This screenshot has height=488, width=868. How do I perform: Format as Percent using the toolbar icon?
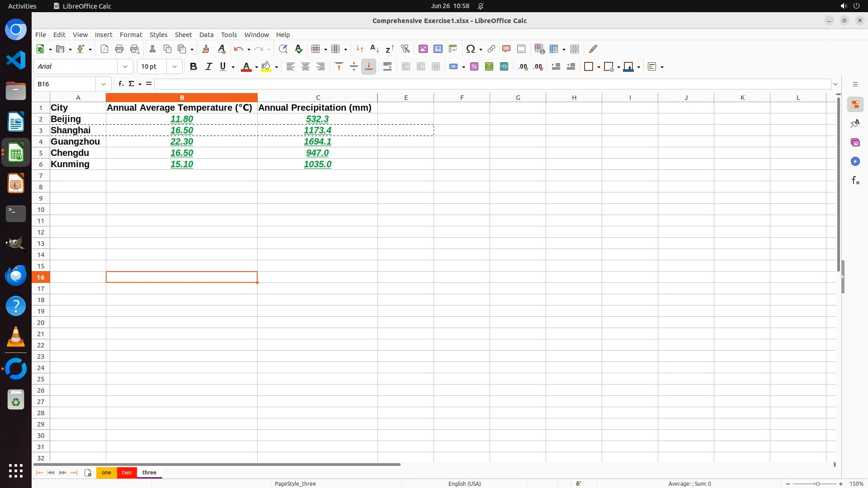[x=474, y=67]
